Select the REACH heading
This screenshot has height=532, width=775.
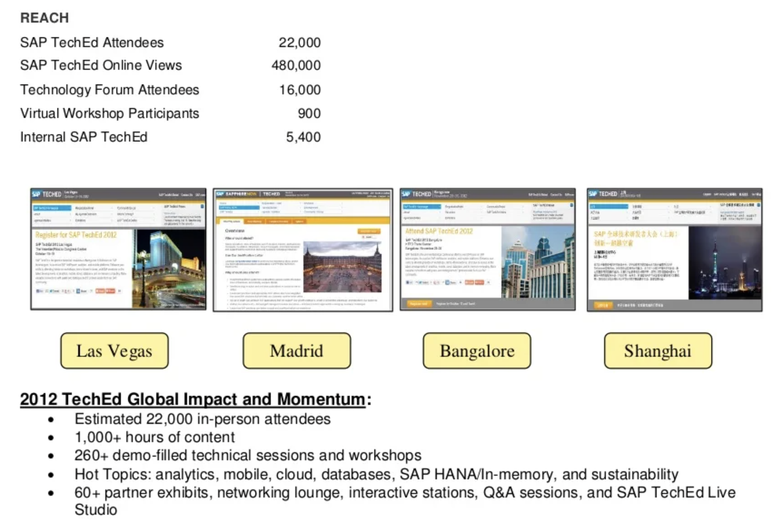(x=45, y=18)
